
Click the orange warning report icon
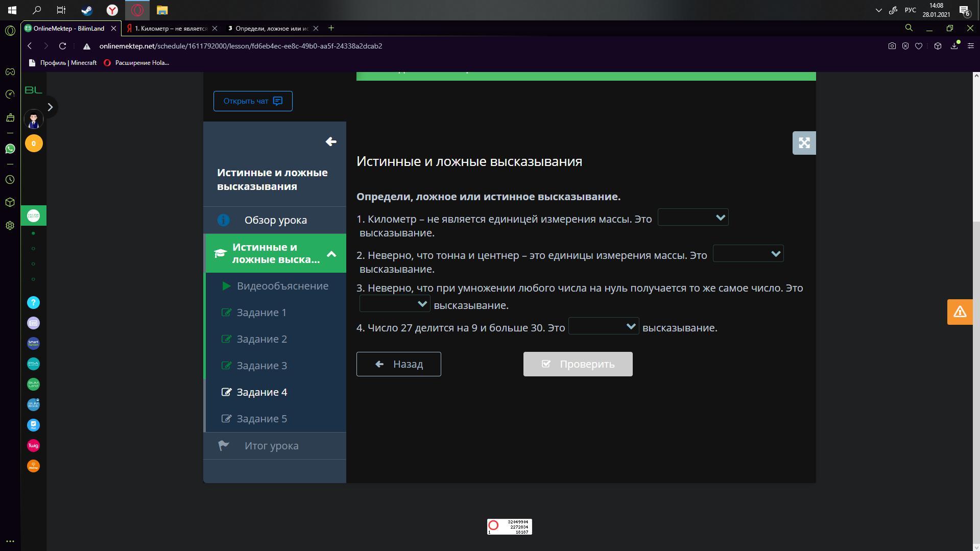click(960, 312)
